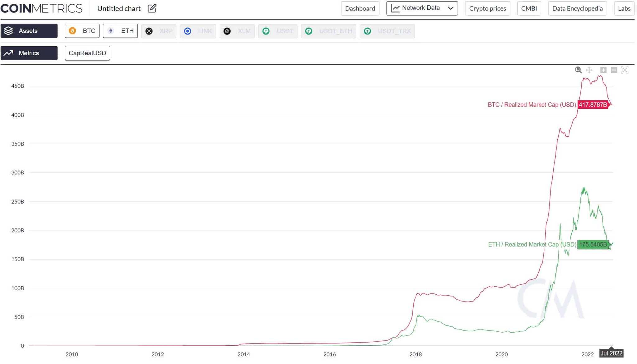This screenshot has height=364, width=637.
Task: Click the minus zoom-out chart icon
Action: click(614, 70)
